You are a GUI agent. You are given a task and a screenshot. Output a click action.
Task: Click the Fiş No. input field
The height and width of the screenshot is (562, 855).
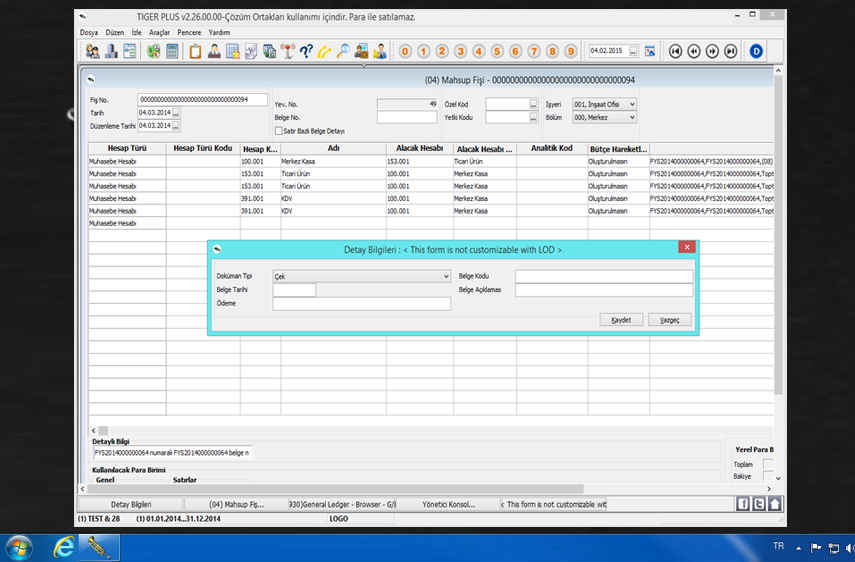tap(202, 99)
